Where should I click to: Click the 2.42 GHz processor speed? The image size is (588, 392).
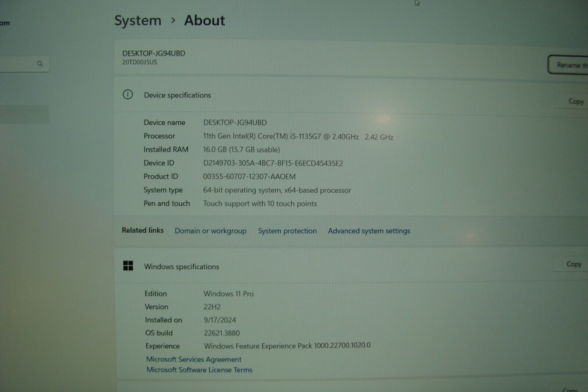click(x=379, y=137)
